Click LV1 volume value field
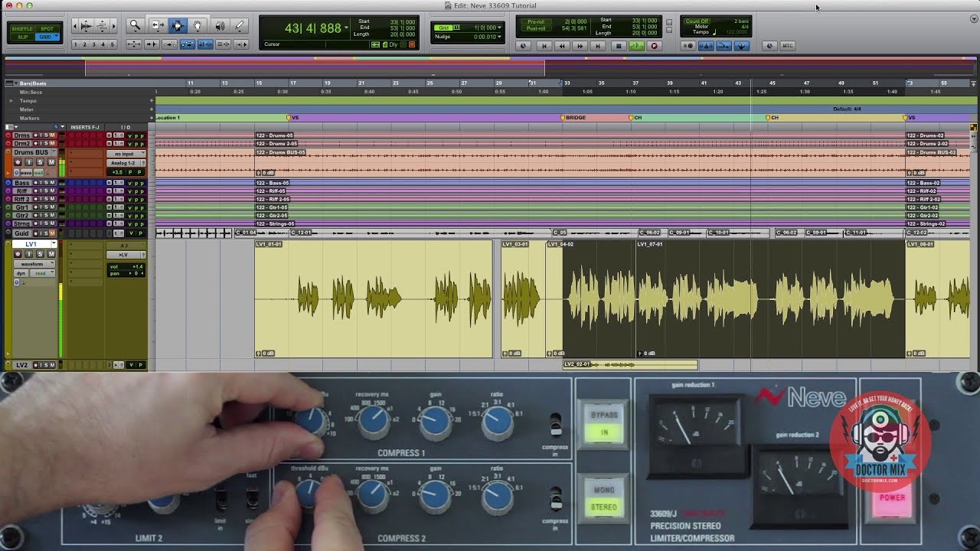The width and height of the screenshot is (980, 551). click(x=126, y=267)
